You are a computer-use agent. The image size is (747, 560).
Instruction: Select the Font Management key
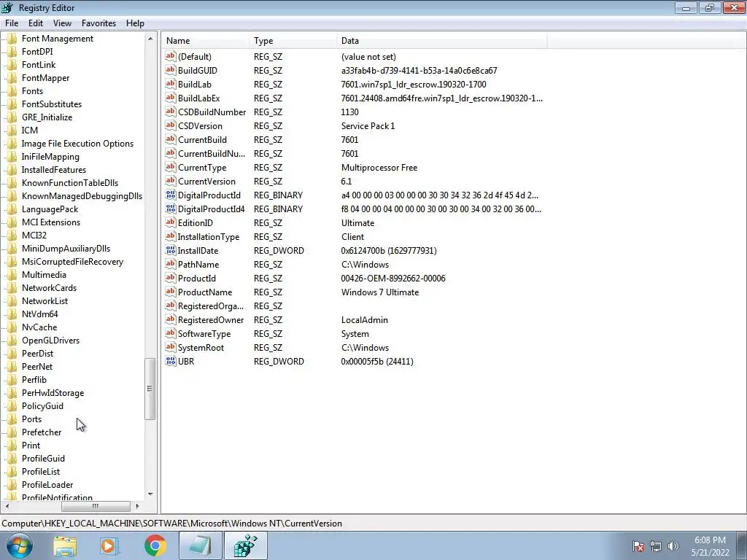[x=57, y=39]
